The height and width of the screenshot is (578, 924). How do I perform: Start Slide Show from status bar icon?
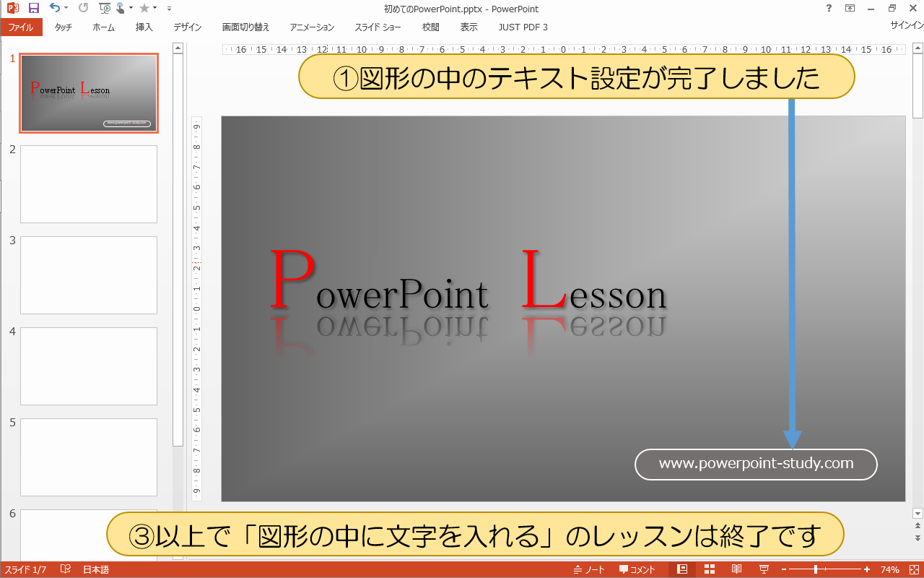[x=764, y=569]
